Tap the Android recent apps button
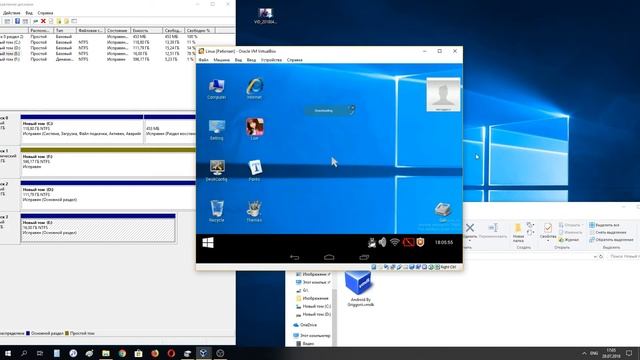640x360 pixels. click(364, 257)
